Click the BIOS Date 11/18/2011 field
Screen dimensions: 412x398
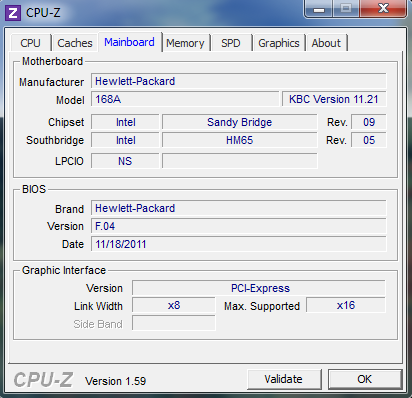239,244
